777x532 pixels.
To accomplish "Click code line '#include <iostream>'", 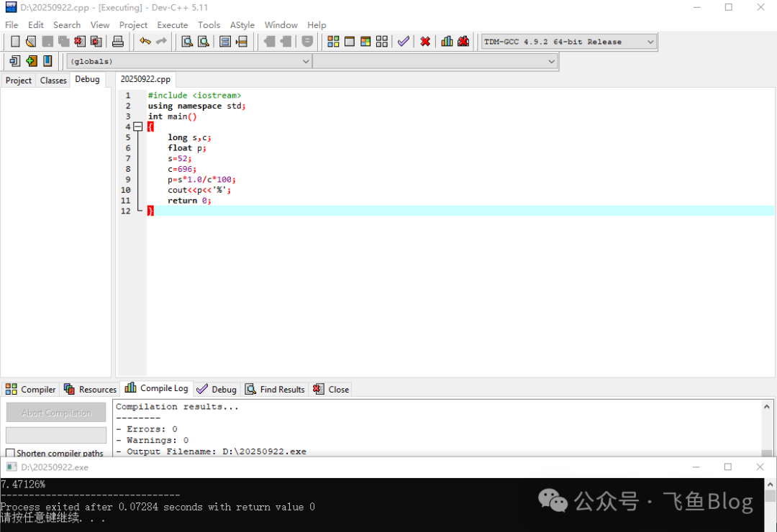I will click(194, 95).
